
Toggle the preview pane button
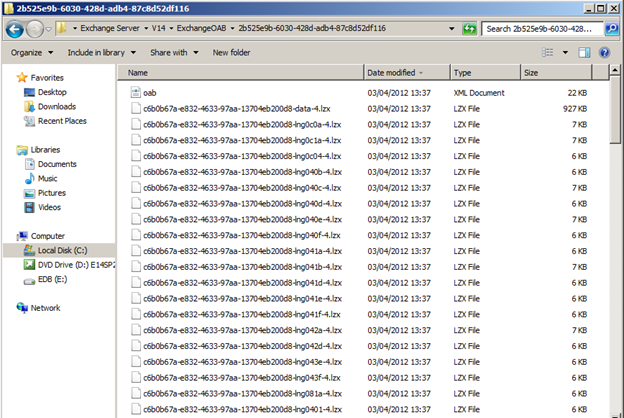tap(584, 52)
